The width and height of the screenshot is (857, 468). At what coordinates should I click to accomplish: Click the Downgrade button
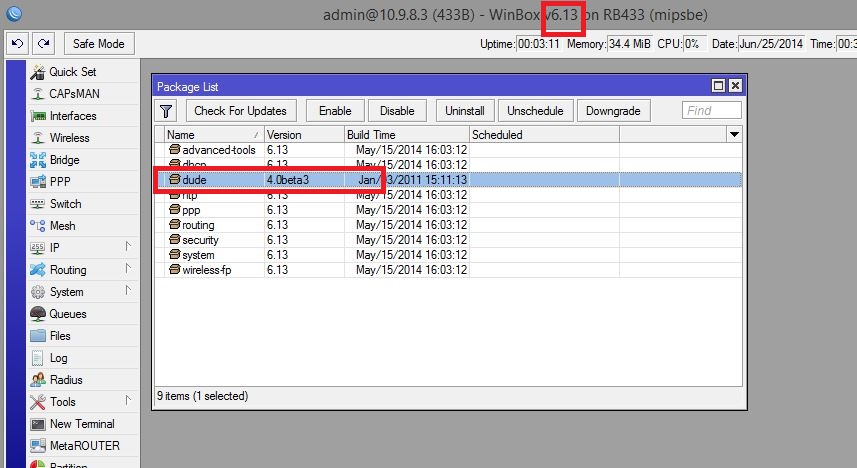tap(613, 111)
